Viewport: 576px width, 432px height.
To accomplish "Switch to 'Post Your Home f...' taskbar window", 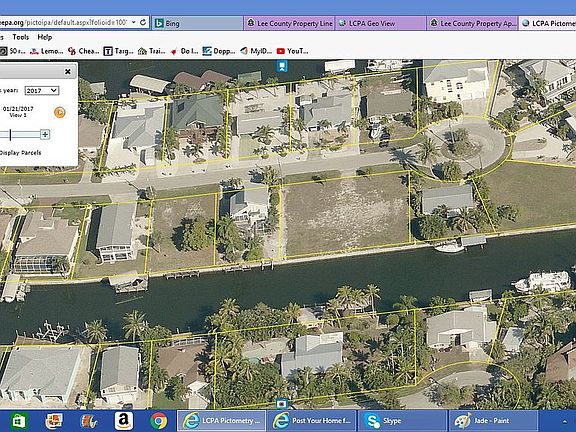I will coord(312,421).
